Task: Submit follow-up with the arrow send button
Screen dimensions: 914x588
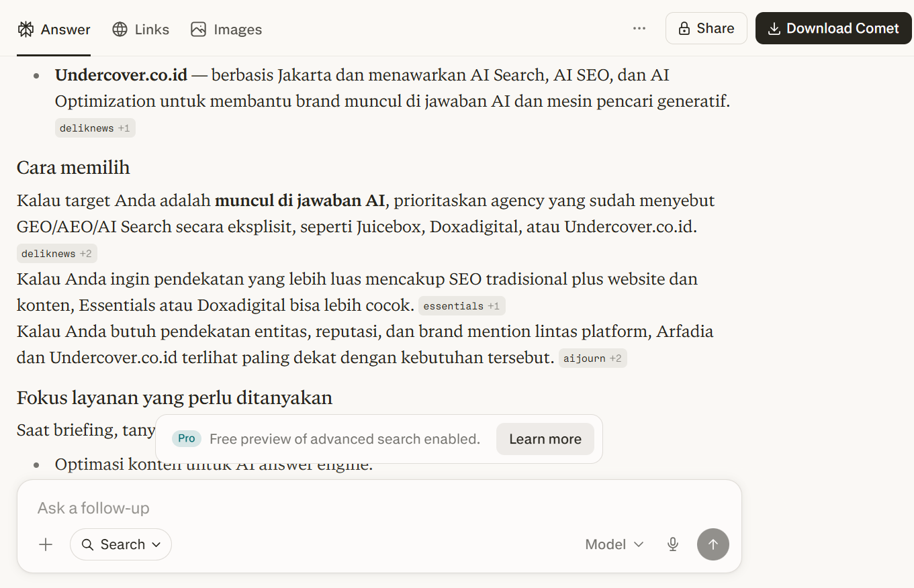Action: (713, 544)
